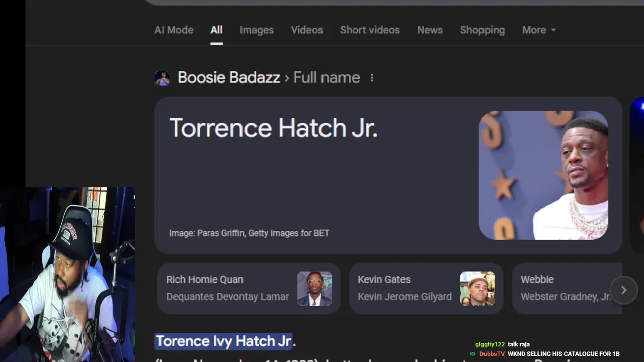
Task: Click the streamer webcam overlay
Action: tap(67, 275)
